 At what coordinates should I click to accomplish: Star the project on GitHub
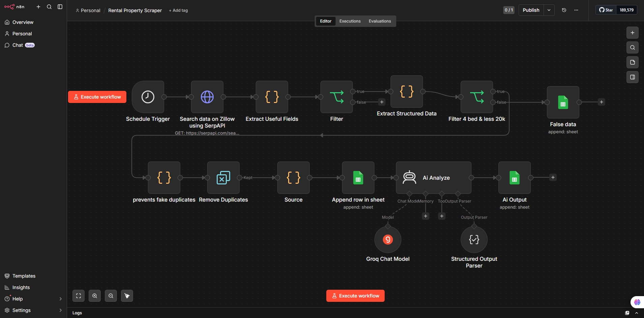tap(606, 10)
